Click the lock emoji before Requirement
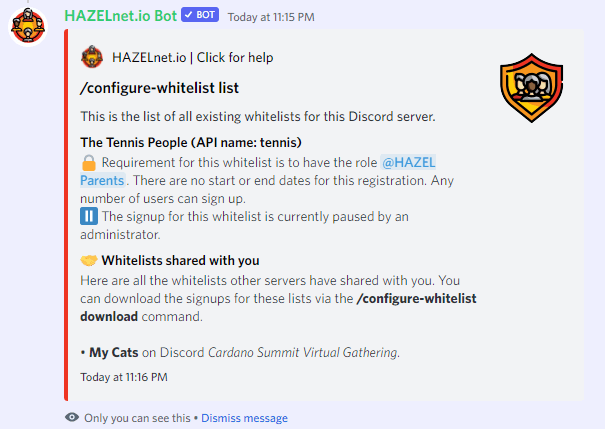Screen dimensions: 605x435 coord(89,163)
